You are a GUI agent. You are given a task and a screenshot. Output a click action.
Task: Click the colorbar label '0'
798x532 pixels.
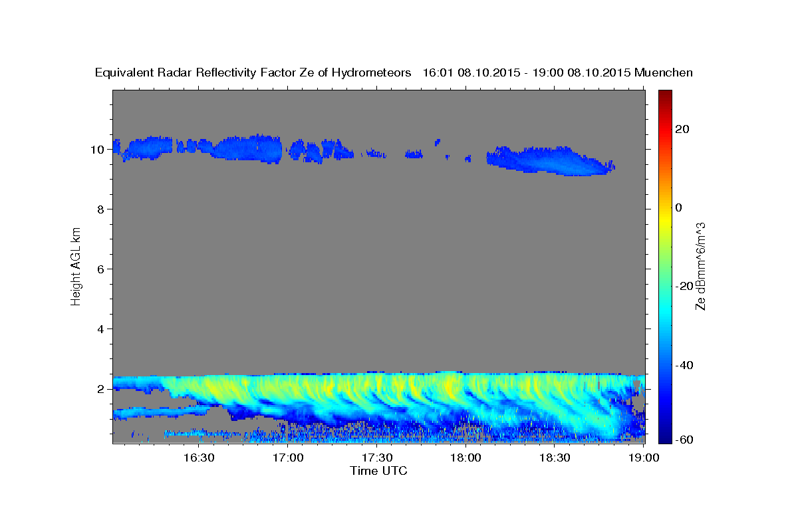(678, 207)
